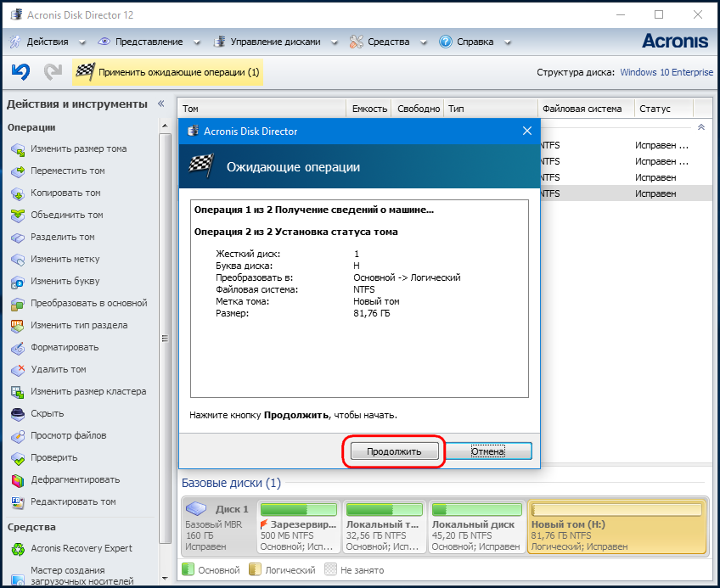Click 'Windows 10 Enterprise' disk structure link
The width and height of the screenshot is (720, 588).
[x=667, y=72]
